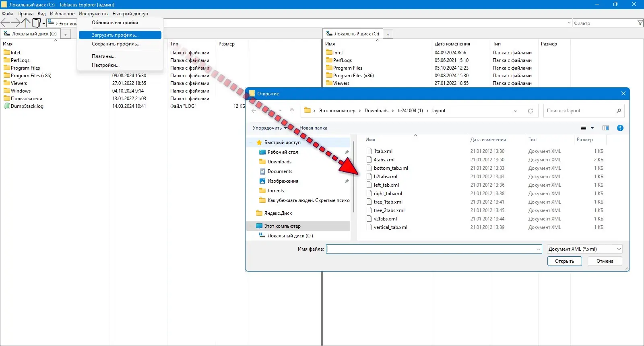The image size is (644, 346).
Task: Go forward using Tablacus toolbar forward arrow
Action: [x=16, y=23]
